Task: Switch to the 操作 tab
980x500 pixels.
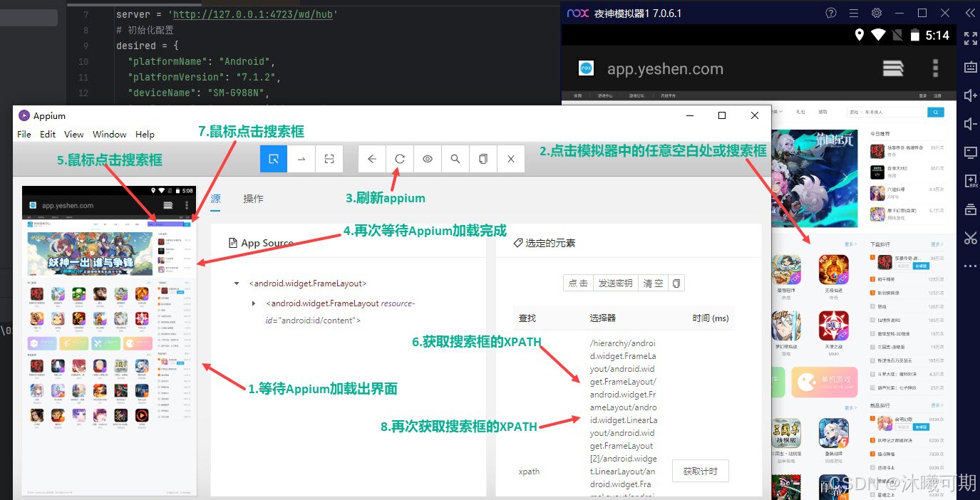Action: pos(253,198)
